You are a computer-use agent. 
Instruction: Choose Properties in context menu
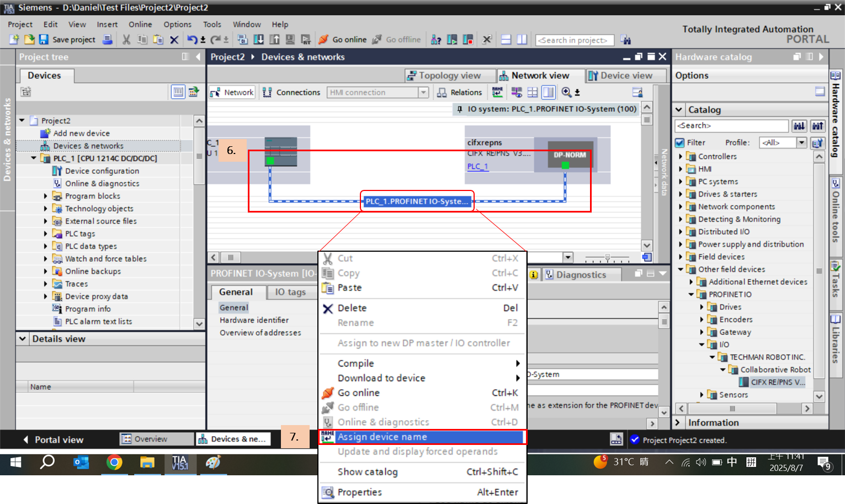[x=422, y=492]
